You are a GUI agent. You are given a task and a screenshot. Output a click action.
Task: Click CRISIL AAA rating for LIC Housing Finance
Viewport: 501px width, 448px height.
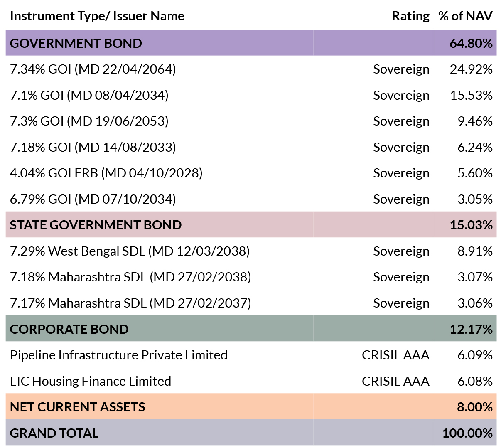pyautogui.click(x=395, y=381)
